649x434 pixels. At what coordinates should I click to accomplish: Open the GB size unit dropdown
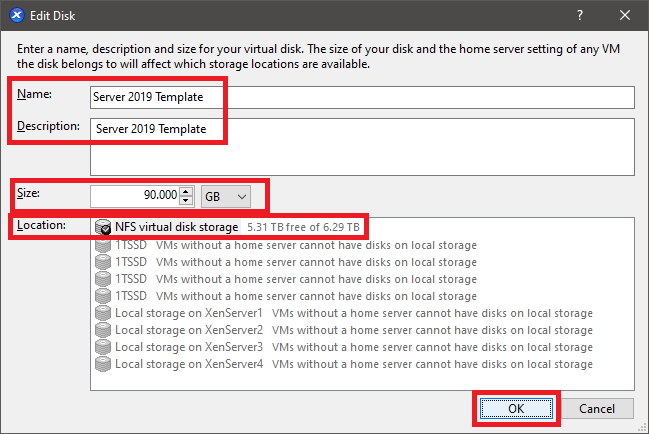coord(226,196)
